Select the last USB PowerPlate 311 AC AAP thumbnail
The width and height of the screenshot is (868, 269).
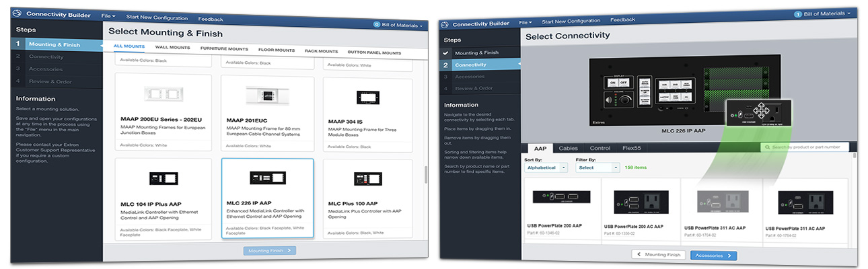pos(805,202)
